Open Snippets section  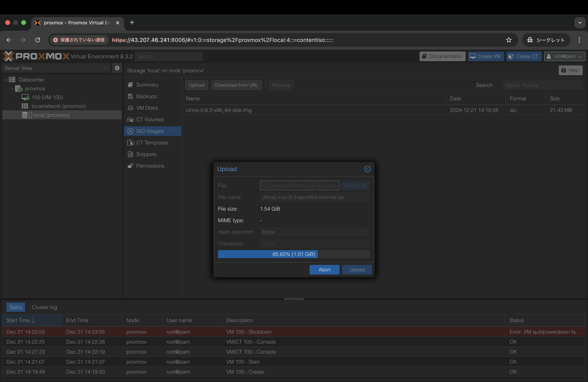(152, 154)
